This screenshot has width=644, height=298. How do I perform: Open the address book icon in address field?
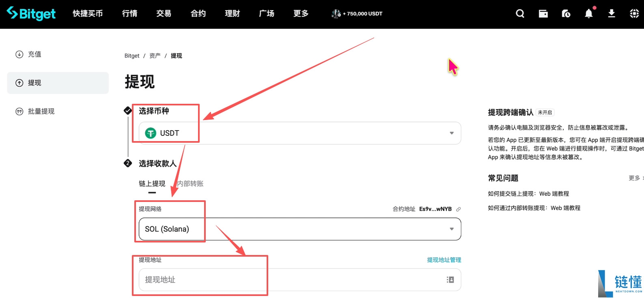(x=450, y=280)
